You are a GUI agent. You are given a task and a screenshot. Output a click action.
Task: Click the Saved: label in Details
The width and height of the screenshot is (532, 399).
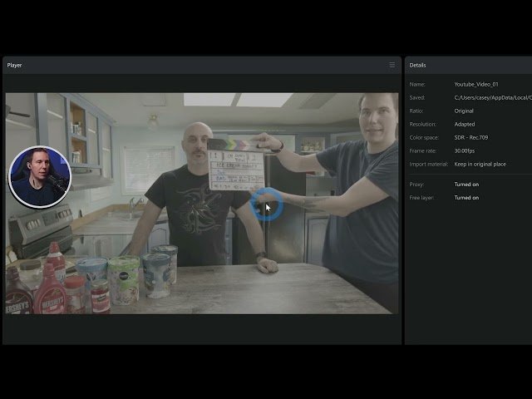pos(417,97)
